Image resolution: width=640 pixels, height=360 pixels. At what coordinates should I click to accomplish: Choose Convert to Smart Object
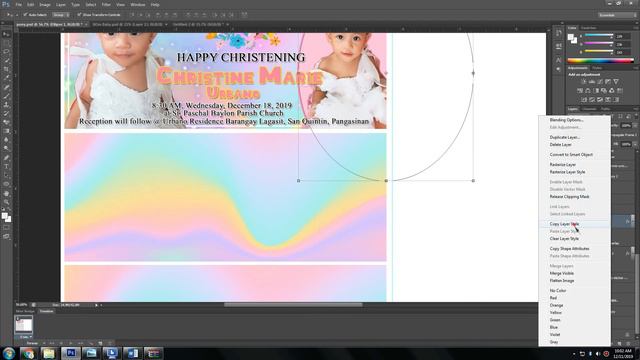point(571,155)
